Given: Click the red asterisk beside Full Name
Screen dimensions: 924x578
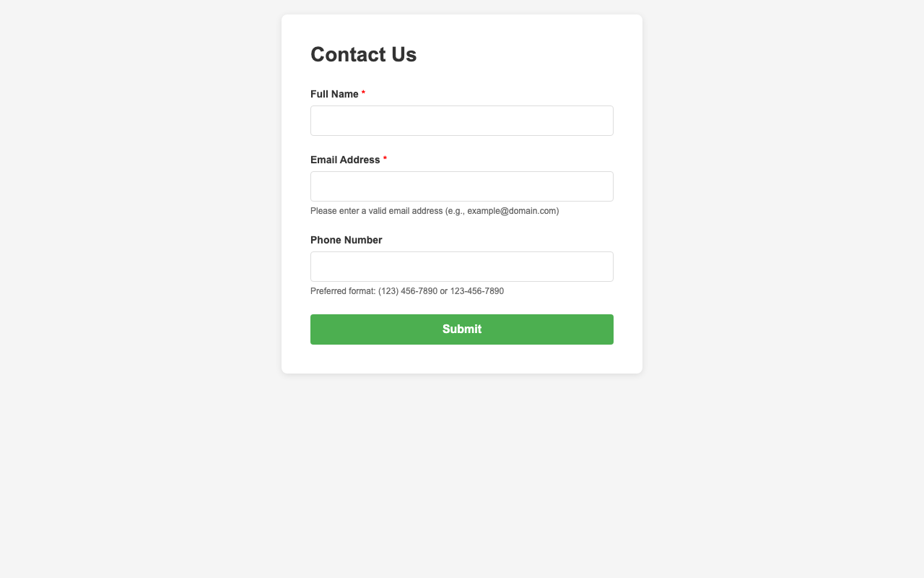Looking at the screenshot, I should (363, 93).
